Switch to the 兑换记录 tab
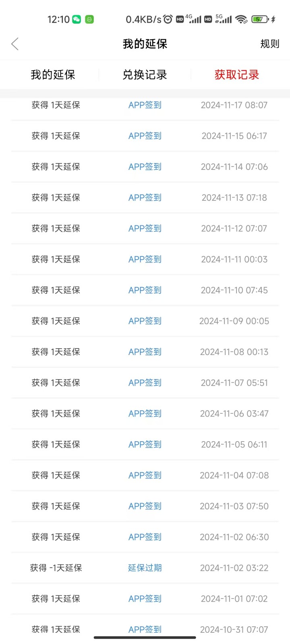The image size is (290, 644). coord(145,75)
